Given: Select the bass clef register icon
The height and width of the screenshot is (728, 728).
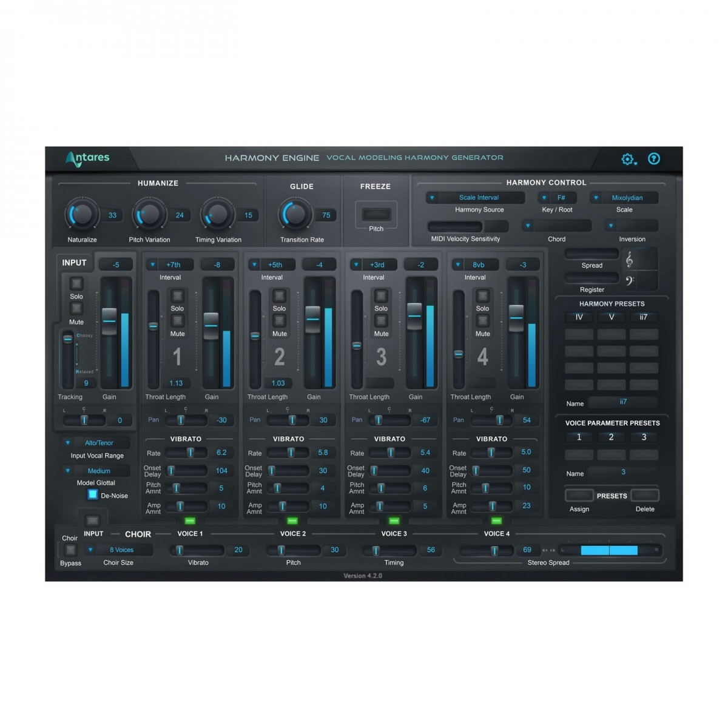Looking at the screenshot, I should click(x=630, y=280).
